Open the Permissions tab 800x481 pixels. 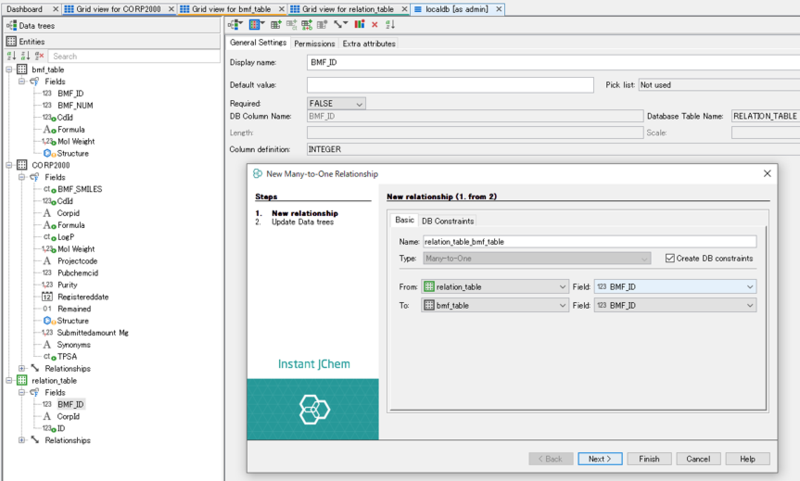[314, 44]
